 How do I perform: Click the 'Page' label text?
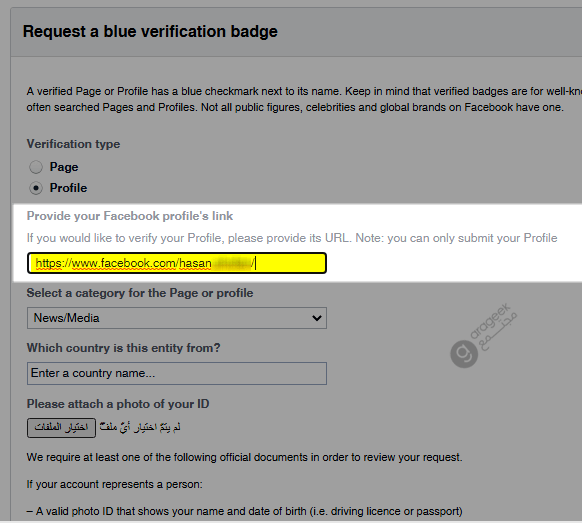point(64,167)
